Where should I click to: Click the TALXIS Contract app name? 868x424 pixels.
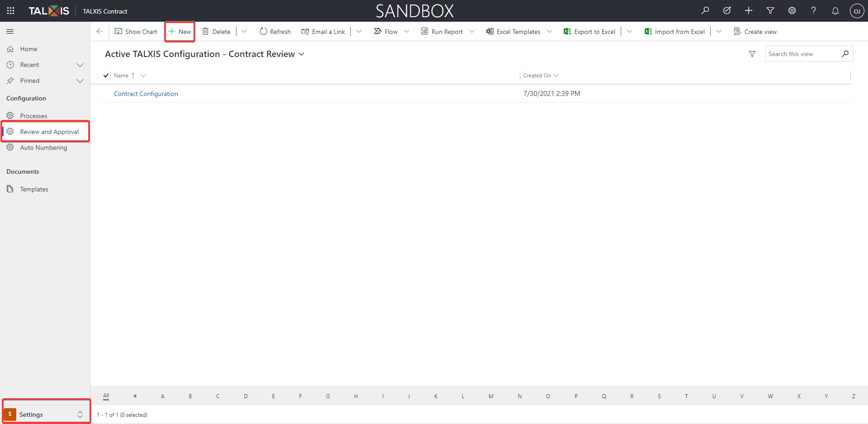click(105, 11)
